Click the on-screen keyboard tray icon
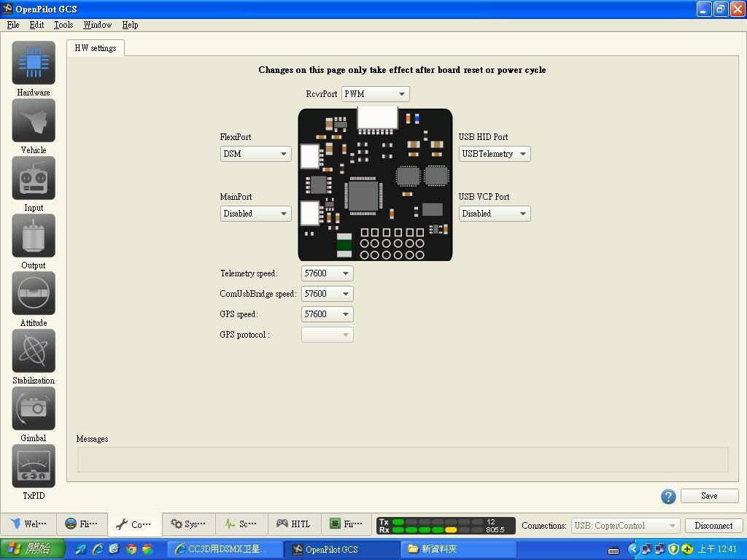Viewport: 747px width, 560px height. [613, 550]
